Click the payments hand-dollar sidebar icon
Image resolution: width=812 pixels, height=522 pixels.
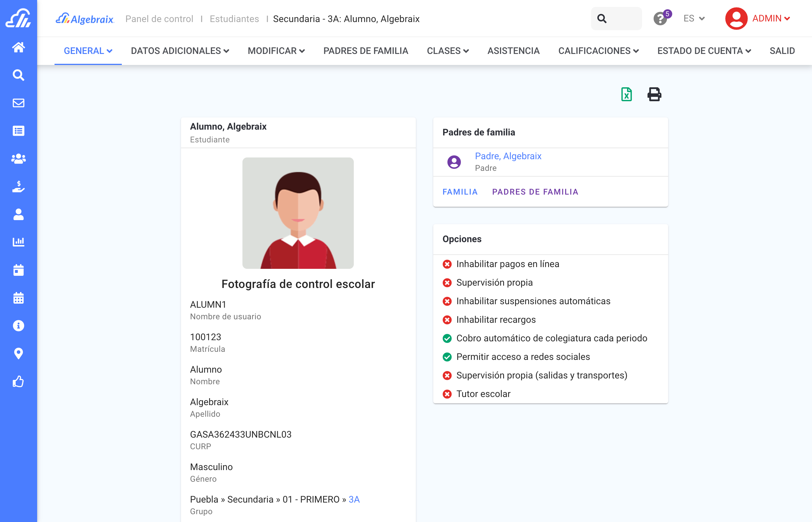click(18, 186)
